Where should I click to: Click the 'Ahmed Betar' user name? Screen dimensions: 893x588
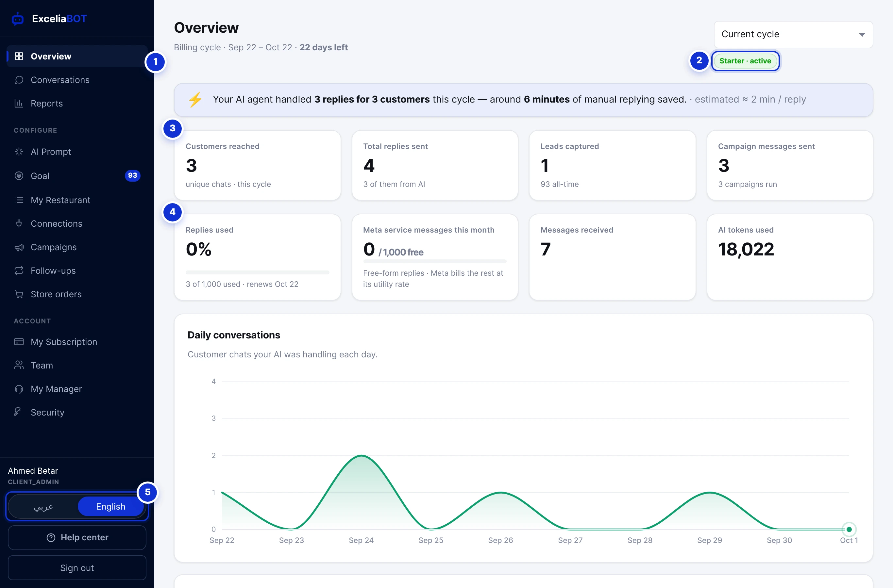coord(33,471)
